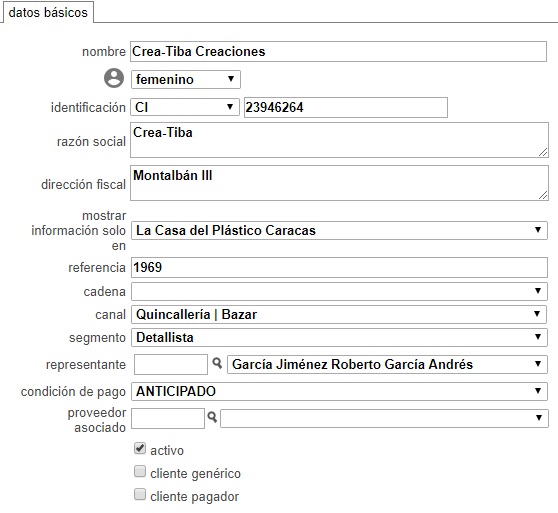Click the representante search magnifier icon
The width and height of the screenshot is (558, 513).
pos(217,364)
